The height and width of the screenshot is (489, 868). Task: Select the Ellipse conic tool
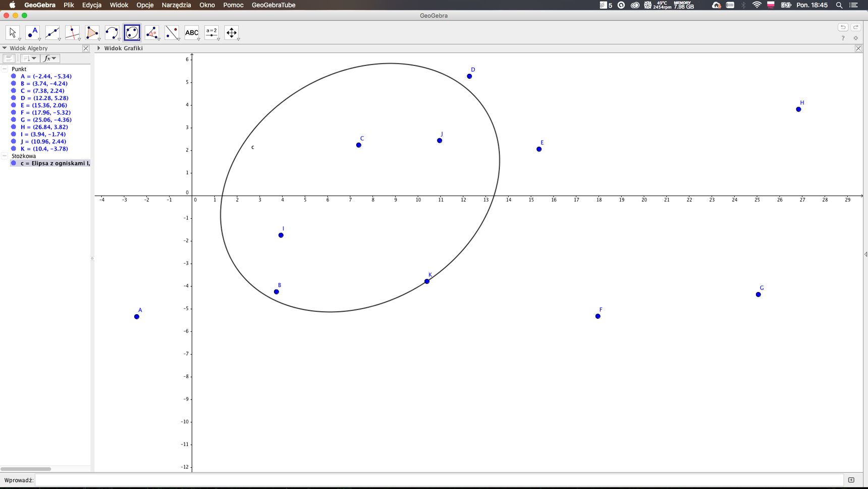coord(132,33)
